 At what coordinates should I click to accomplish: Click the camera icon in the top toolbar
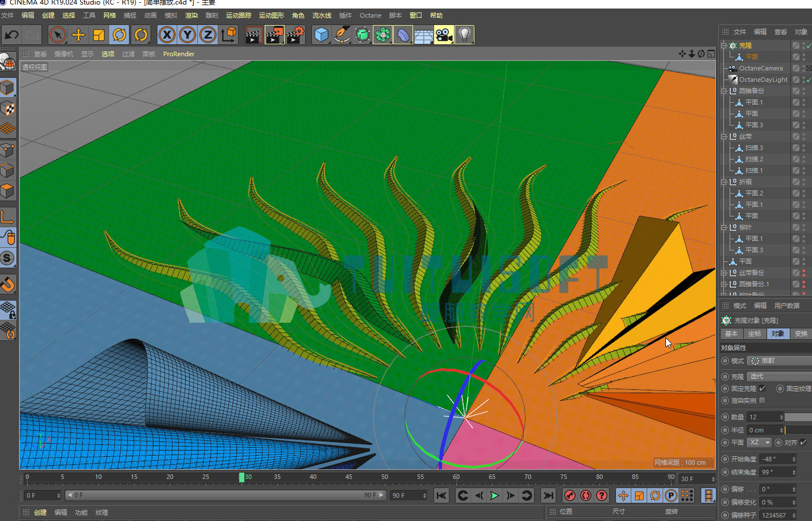[444, 35]
